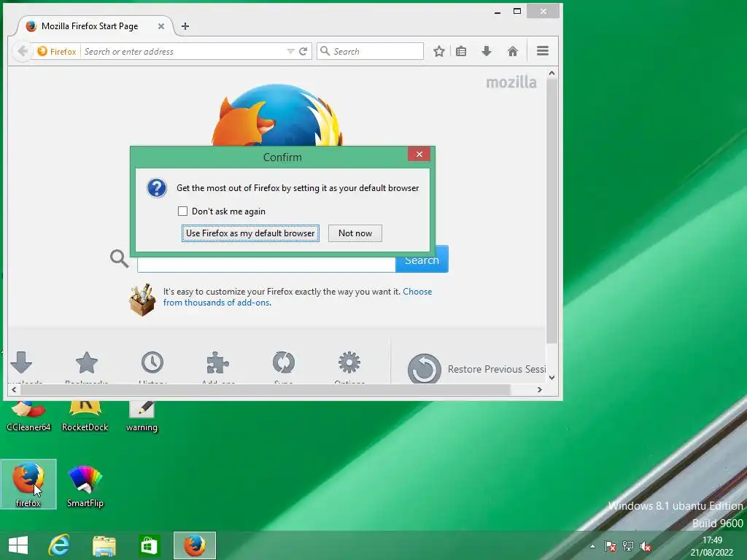
Task: Open a new tab with the plus button
Action: pyautogui.click(x=185, y=26)
